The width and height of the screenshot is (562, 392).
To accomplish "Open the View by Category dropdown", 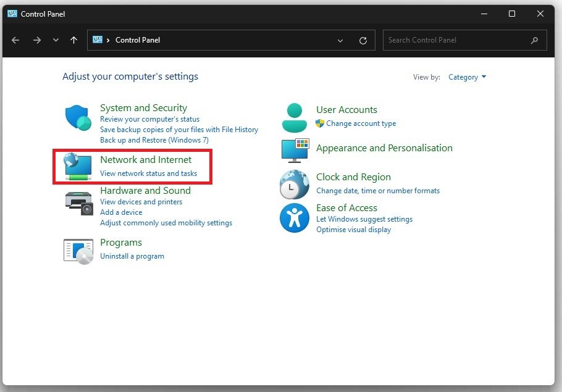I will 467,77.
